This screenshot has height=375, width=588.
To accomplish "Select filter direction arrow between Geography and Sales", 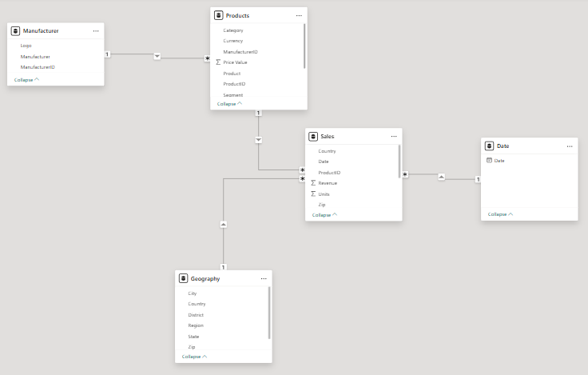I will [x=224, y=225].
